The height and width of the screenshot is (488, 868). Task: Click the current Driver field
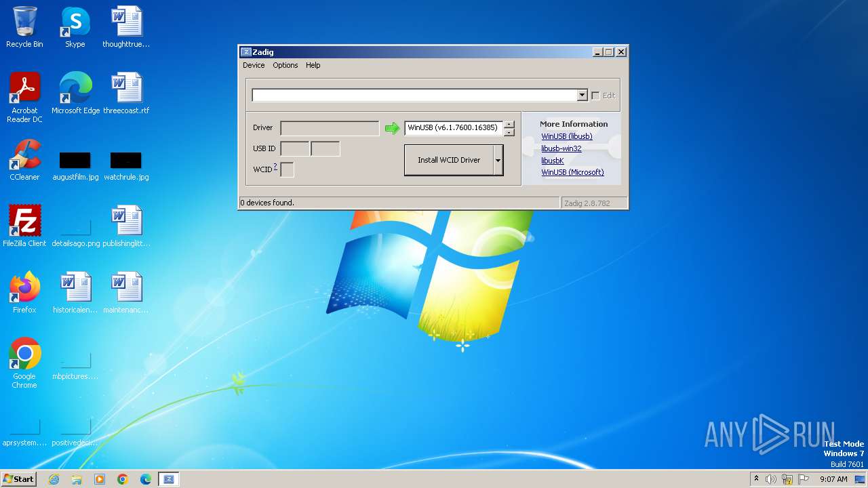click(x=330, y=128)
